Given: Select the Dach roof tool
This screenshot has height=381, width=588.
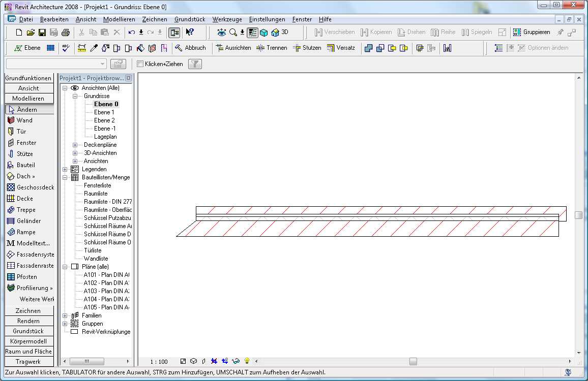Looking at the screenshot, I should click(x=21, y=176).
